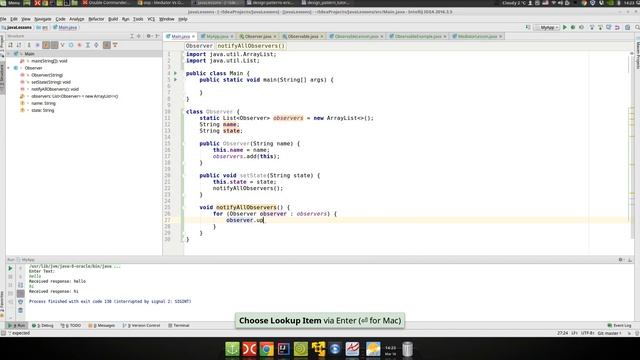Click in the editor after observer.up
Screen dimensions: 640x360
[264, 220]
